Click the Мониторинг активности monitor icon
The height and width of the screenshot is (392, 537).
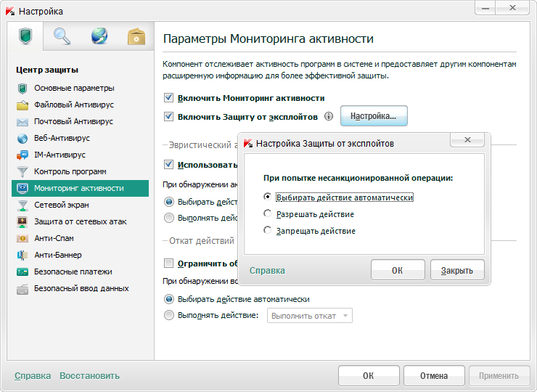(x=22, y=189)
